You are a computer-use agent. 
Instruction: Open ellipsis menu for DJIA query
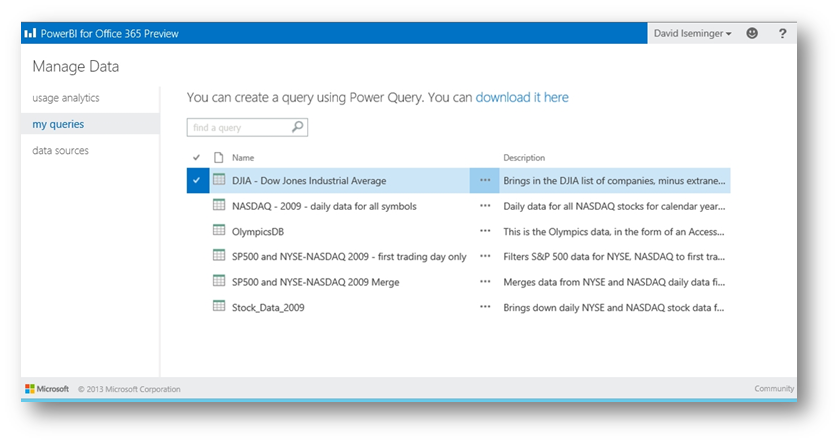tap(485, 180)
